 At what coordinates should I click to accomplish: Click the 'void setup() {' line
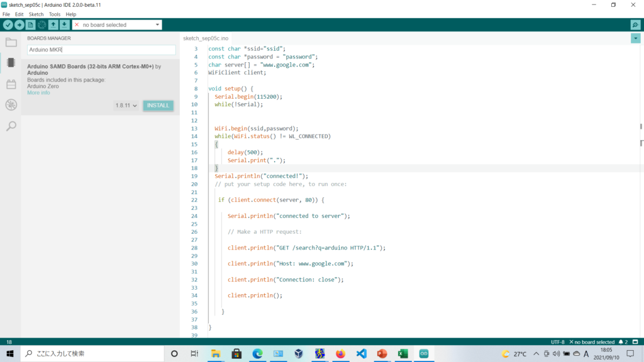(x=231, y=89)
